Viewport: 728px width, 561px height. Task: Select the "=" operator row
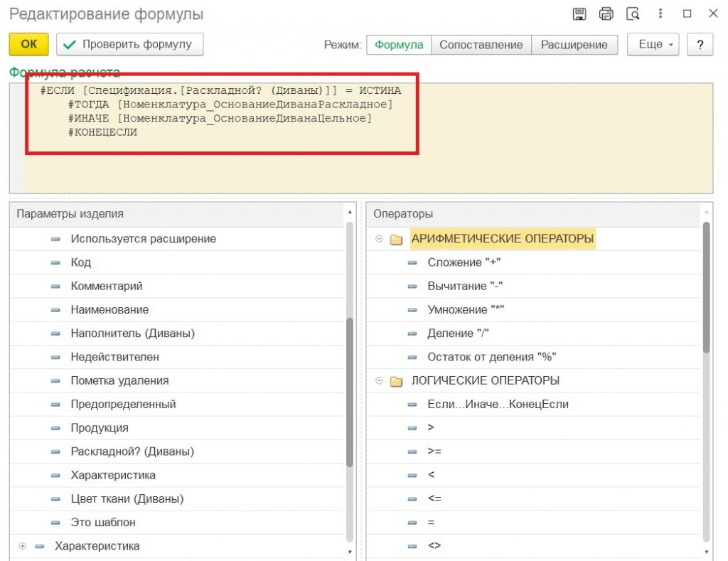coord(533,523)
